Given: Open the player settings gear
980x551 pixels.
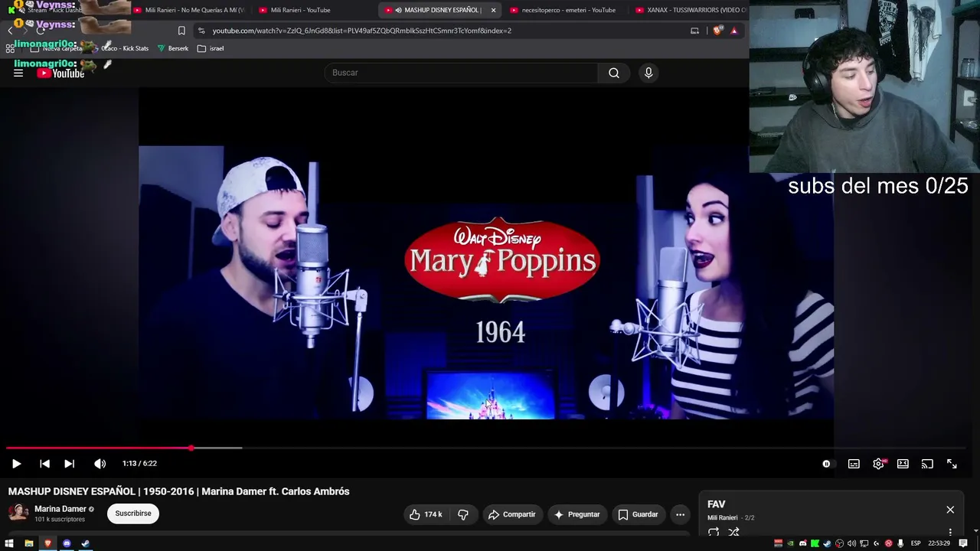Looking at the screenshot, I should (879, 464).
